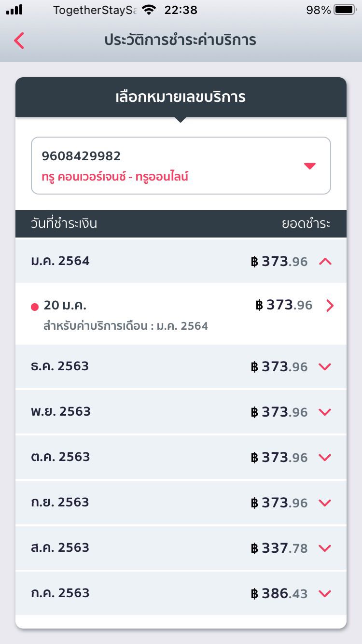Tap the Wi-Fi status icon
This screenshot has width=362, height=644.
tap(150, 10)
